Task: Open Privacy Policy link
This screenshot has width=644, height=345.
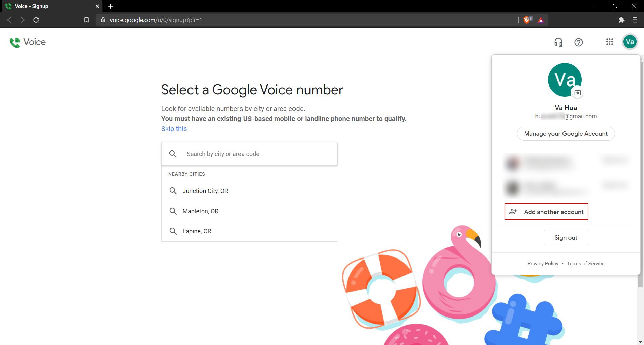Action: tap(543, 264)
